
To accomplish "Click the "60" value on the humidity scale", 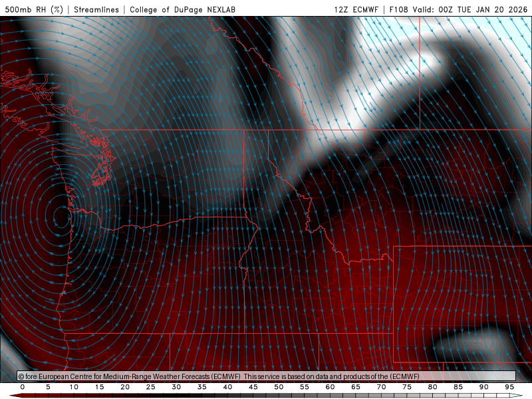I will click(330, 387).
